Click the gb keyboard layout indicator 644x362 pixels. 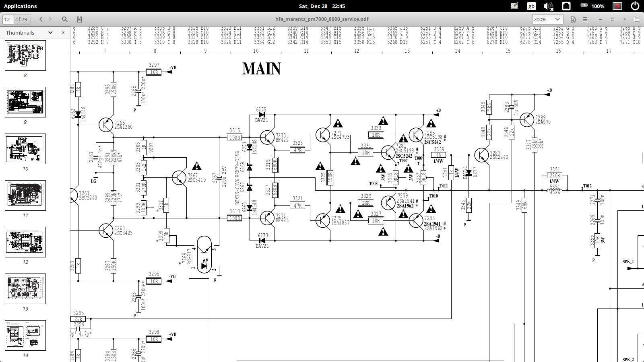pyautogui.click(x=531, y=6)
